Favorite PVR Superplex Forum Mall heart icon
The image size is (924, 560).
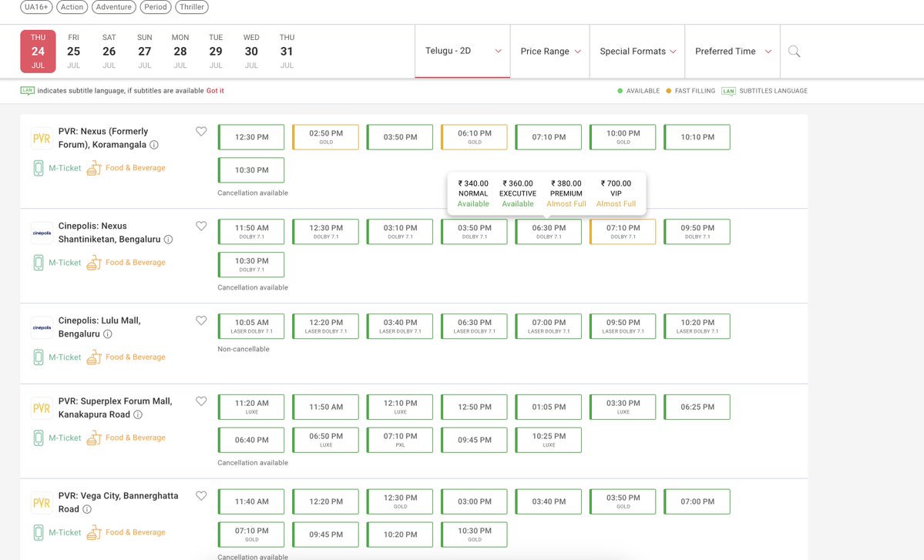click(201, 401)
